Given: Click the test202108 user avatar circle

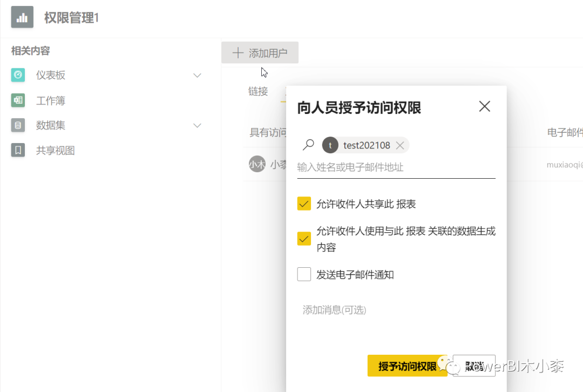Looking at the screenshot, I should [x=330, y=145].
